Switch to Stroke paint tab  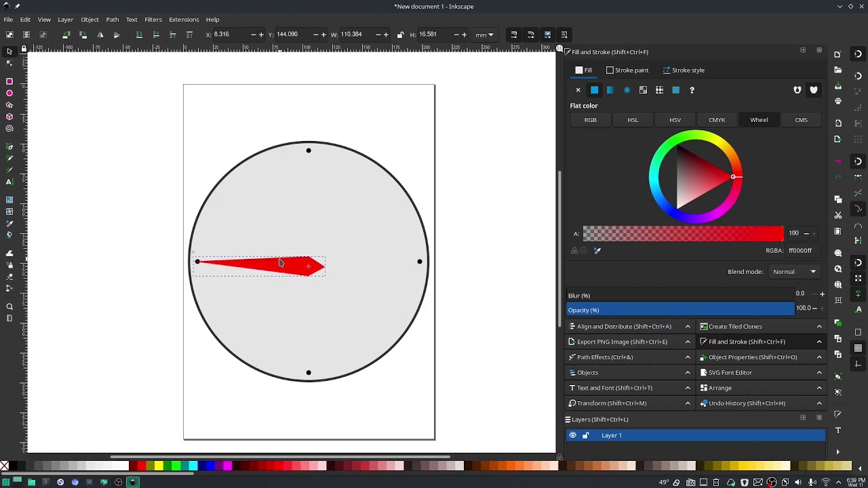point(627,70)
